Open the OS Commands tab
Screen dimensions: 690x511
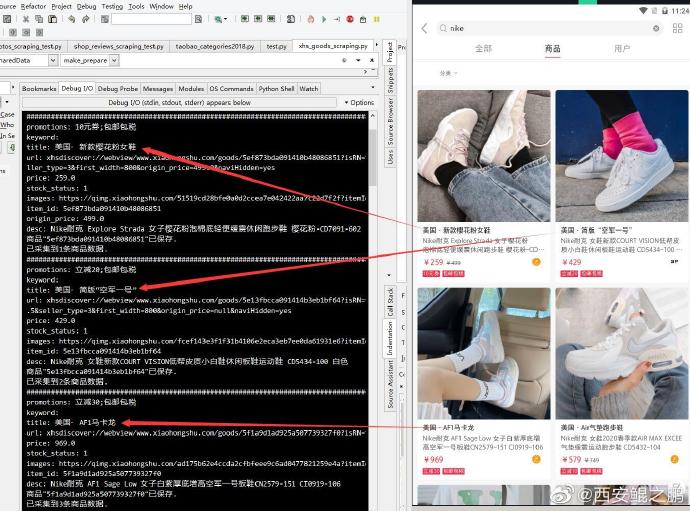231,88
